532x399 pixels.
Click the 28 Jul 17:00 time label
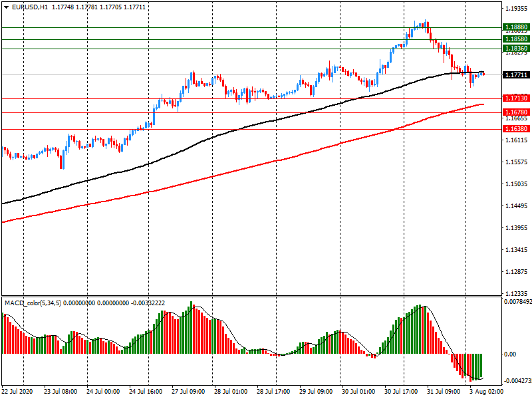tap(273, 392)
